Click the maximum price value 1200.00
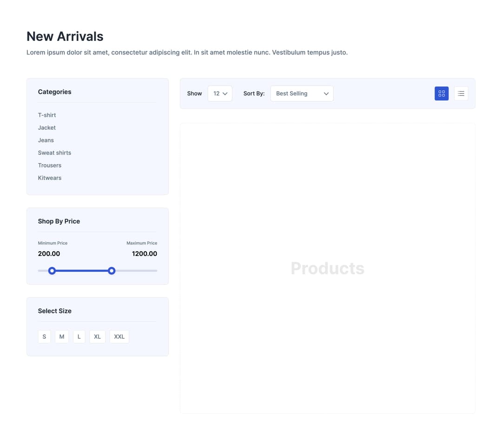Image resolution: width=502 pixels, height=448 pixels. (x=144, y=254)
